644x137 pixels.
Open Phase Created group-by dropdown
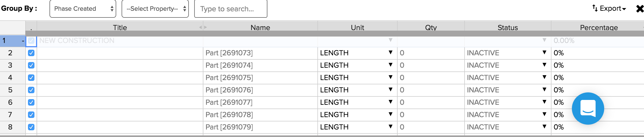tap(83, 9)
